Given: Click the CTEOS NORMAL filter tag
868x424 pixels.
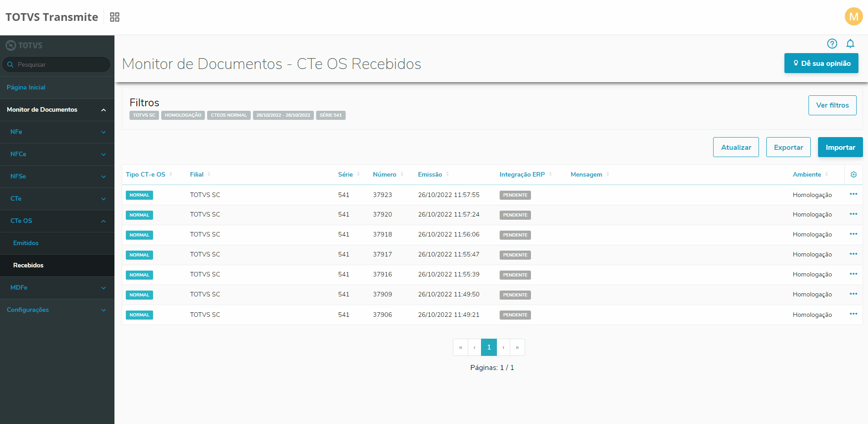Looking at the screenshot, I should click(x=229, y=115).
